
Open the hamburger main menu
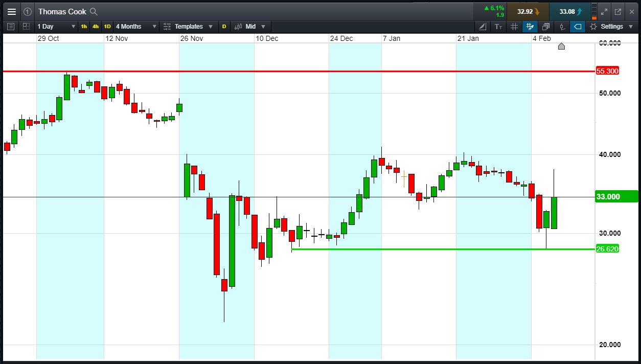point(12,11)
